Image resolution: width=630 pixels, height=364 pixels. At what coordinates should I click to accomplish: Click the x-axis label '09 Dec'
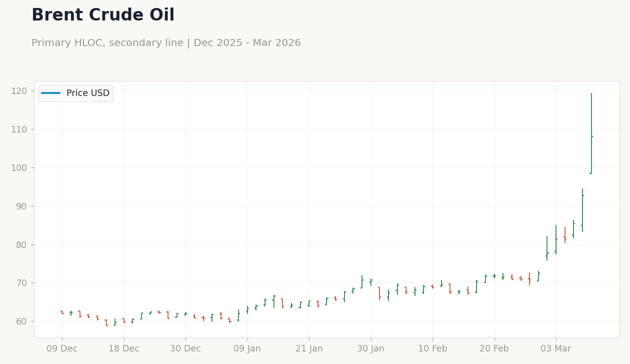pos(62,349)
